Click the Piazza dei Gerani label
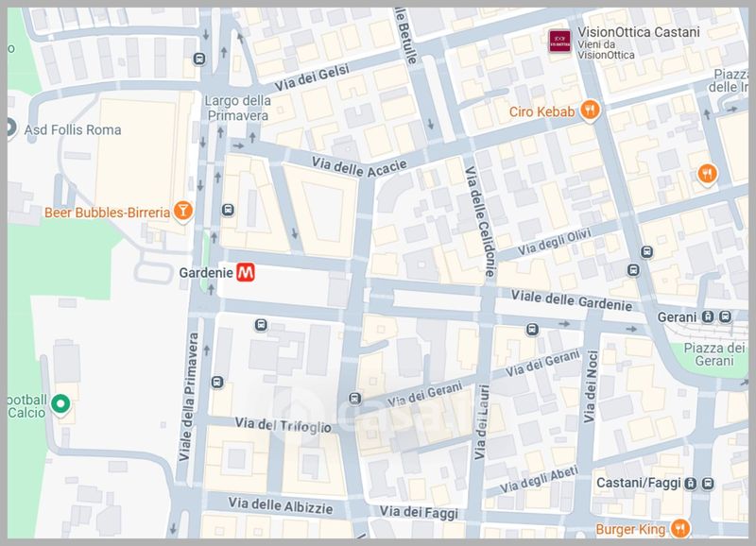This screenshot has height=546, width=756. (714, 354)
